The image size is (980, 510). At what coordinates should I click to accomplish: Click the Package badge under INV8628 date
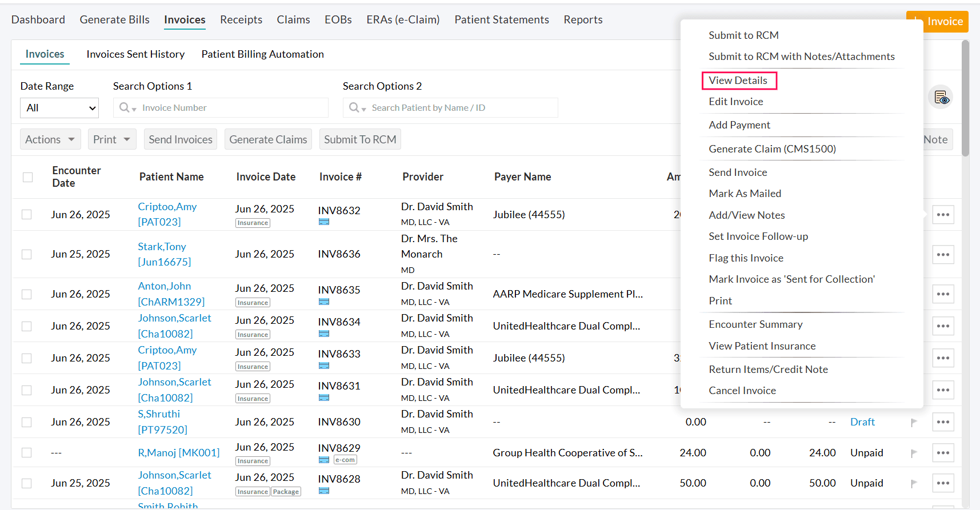(x=286, y=492)
